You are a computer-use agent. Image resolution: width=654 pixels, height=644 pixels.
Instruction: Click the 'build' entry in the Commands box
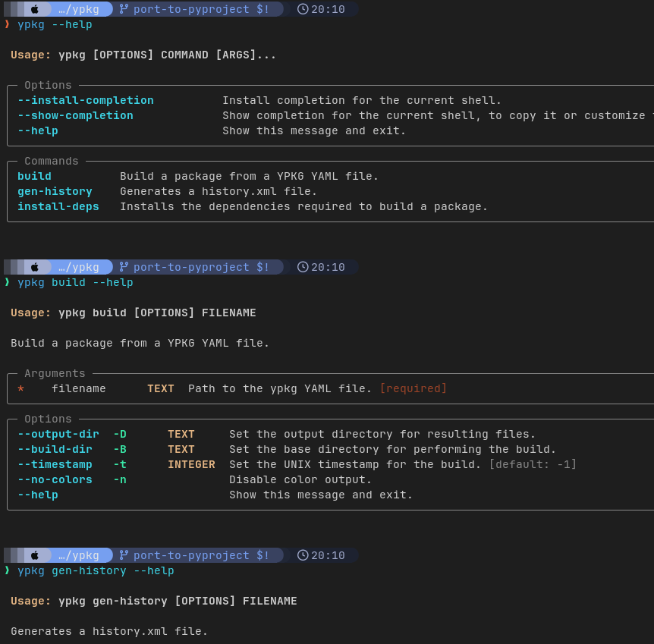[34, 177]
